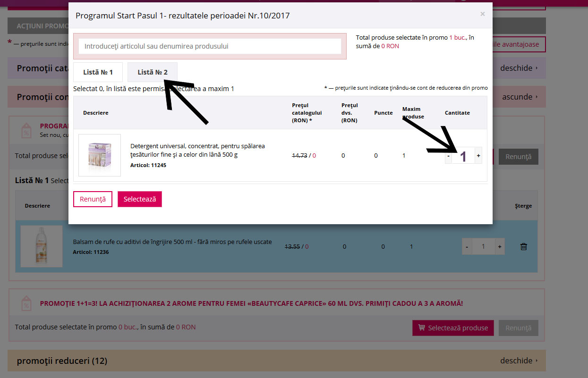Click the Cantitate column header
The height and width of the screenshot is (378, 588).
(457, 113)
